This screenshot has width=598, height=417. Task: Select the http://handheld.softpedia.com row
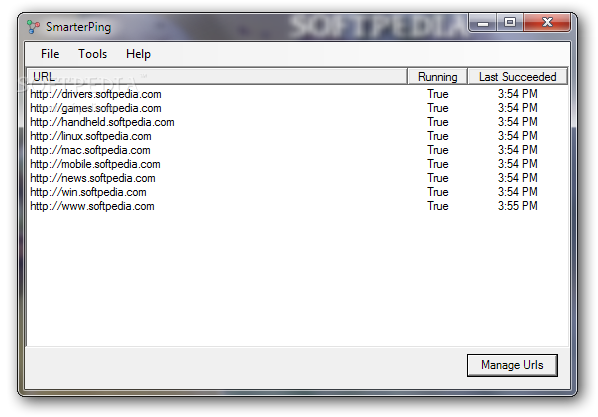297,122
